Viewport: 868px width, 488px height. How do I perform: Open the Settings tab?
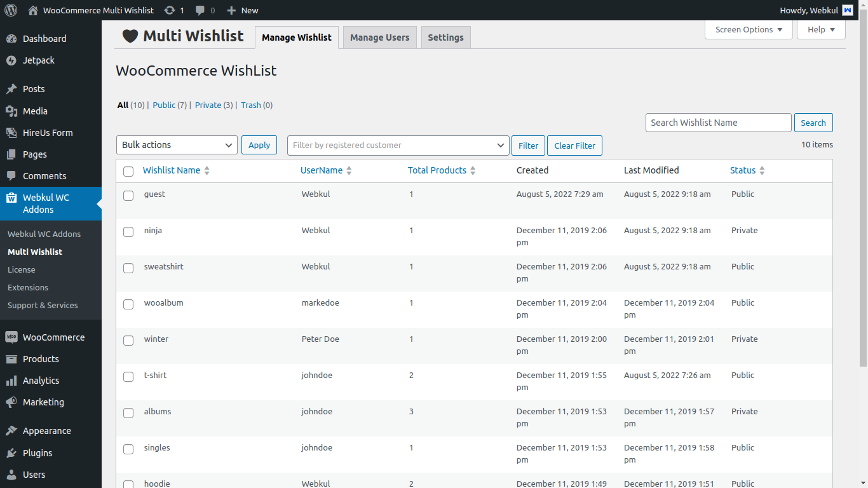[445, 37]
